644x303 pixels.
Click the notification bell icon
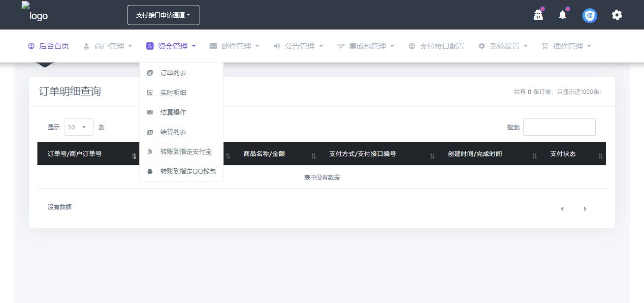tap(562, 15)
